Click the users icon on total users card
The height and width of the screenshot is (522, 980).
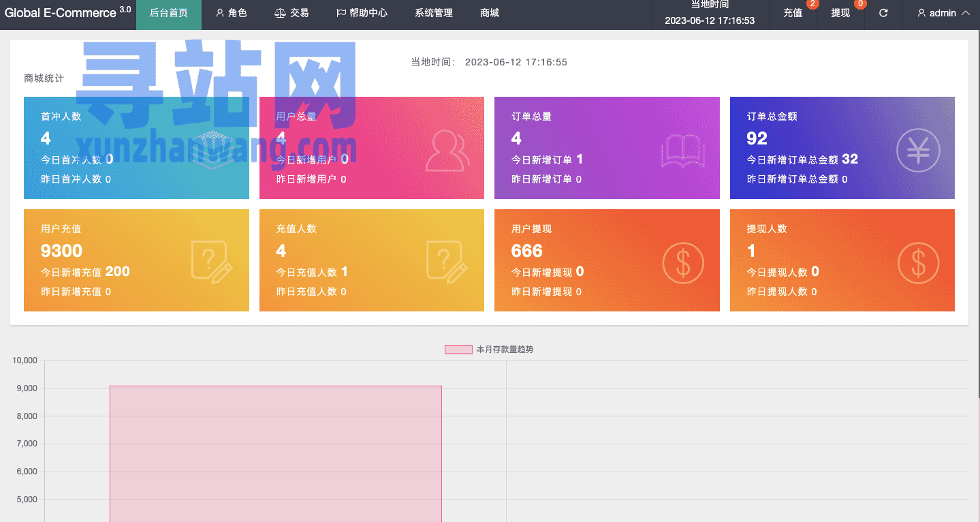pyautogui.click(x=447, y=151)
